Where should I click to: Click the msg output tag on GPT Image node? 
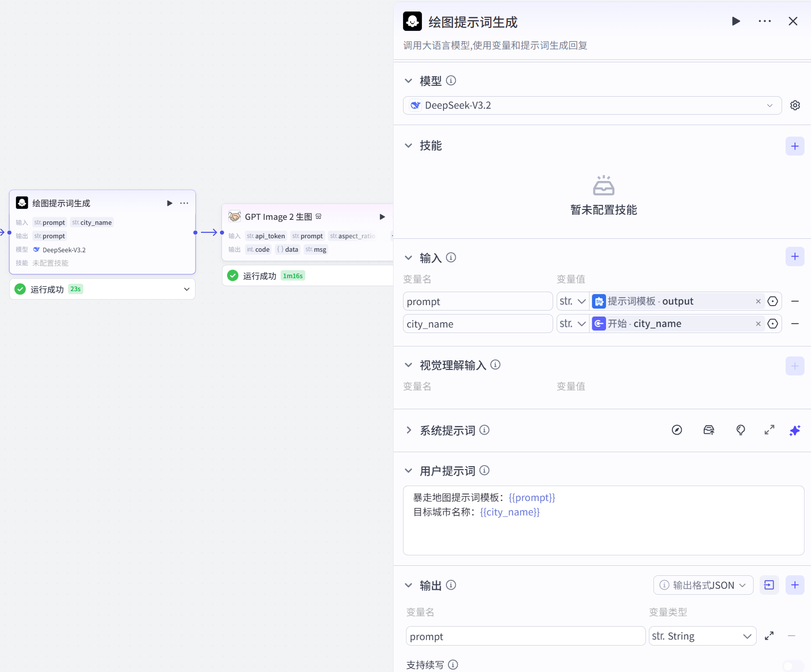tap(316, 250)
